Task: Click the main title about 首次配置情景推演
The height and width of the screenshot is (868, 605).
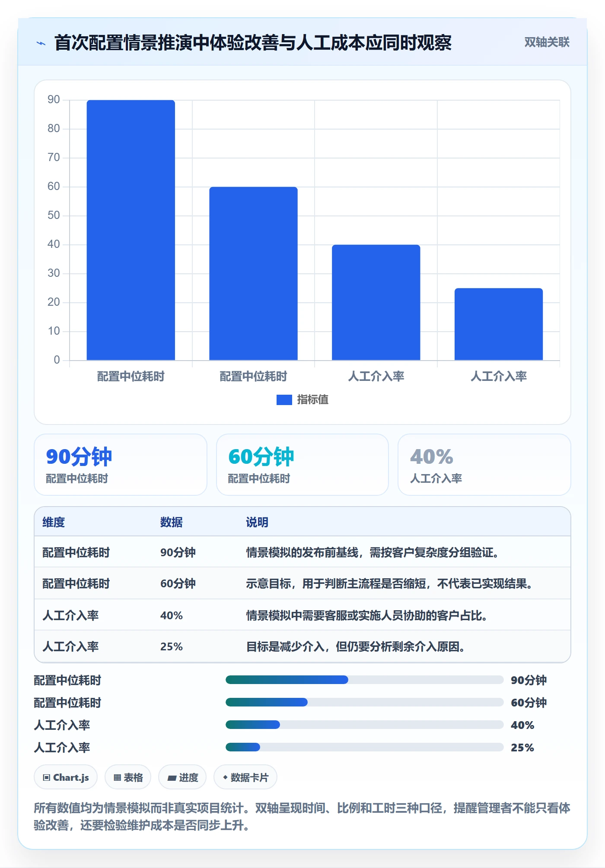Action: pos(253,43)
